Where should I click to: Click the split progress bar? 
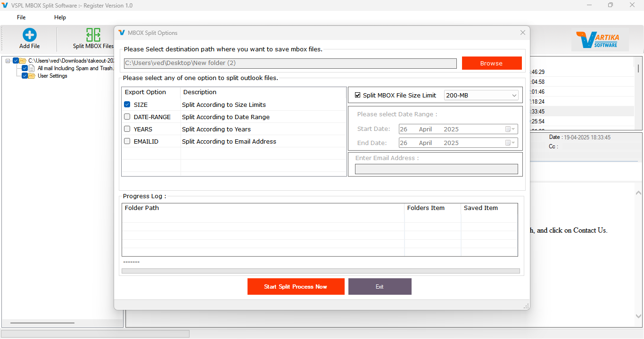(321, 271)
